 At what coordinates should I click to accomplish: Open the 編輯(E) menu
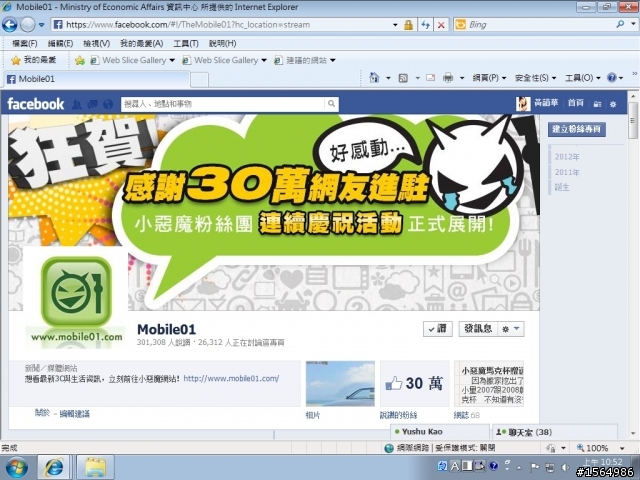pos(60,43)
